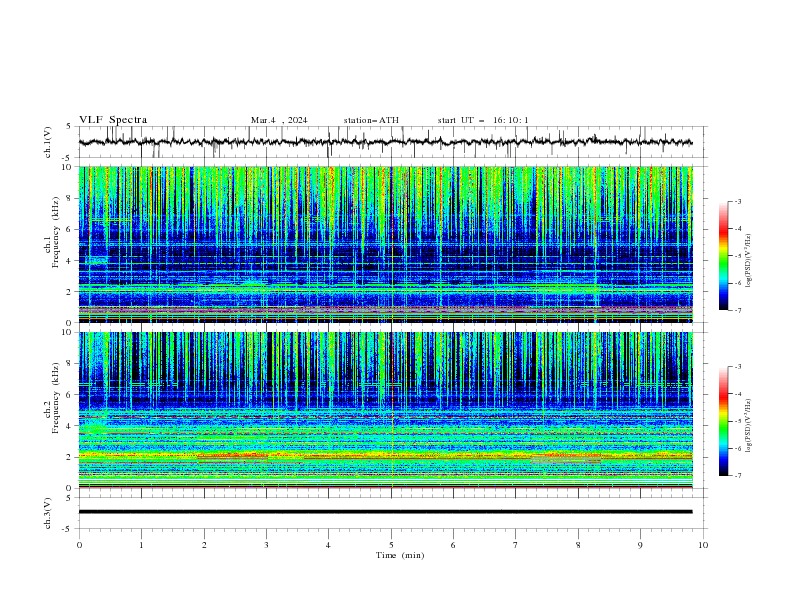
Task: Click the "-3" tick on ch.1 color bar
Action: [737, 201]
